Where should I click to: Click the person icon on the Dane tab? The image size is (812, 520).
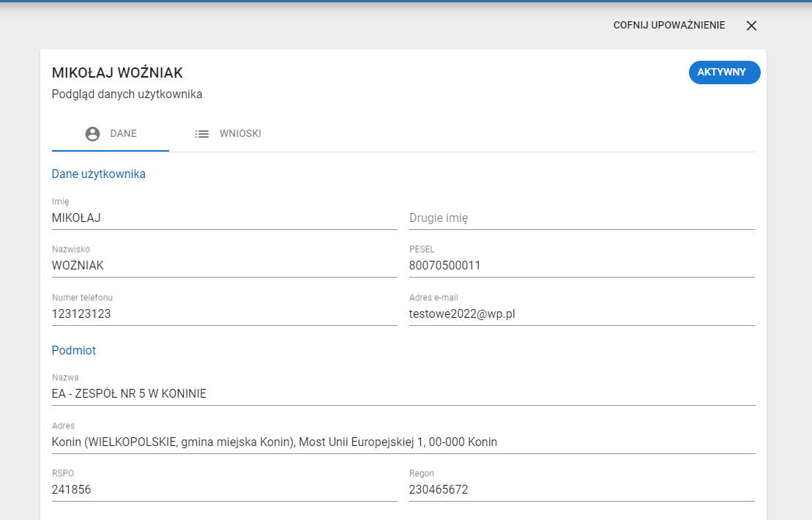pos(92,134)
